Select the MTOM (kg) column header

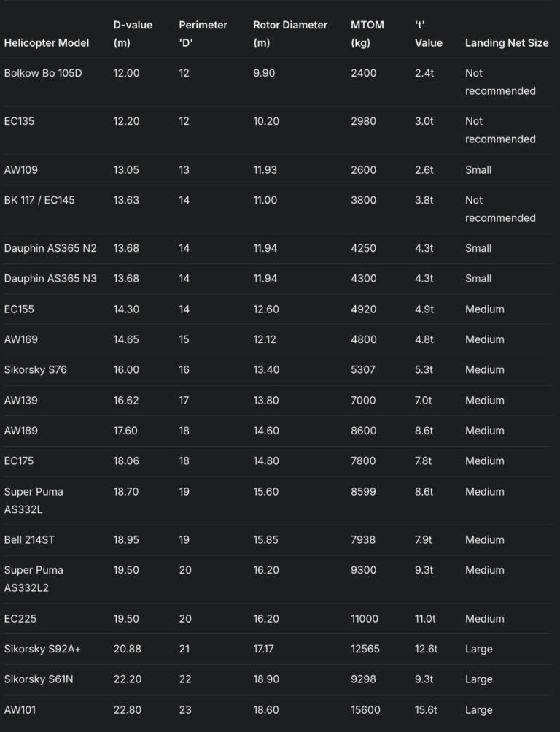click(x=367, y=34)
